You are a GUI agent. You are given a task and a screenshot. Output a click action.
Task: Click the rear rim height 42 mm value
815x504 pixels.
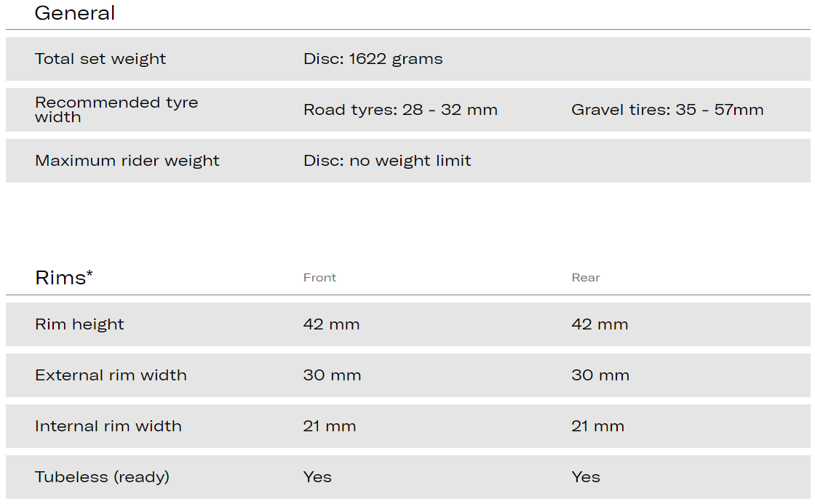[600, 324]
